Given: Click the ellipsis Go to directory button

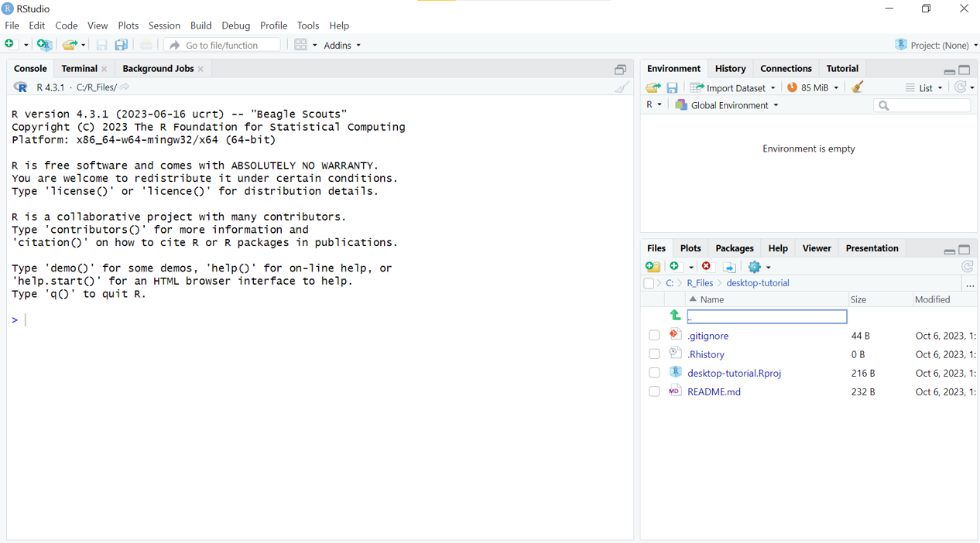Looking at the screenshot, I should 970,284.
